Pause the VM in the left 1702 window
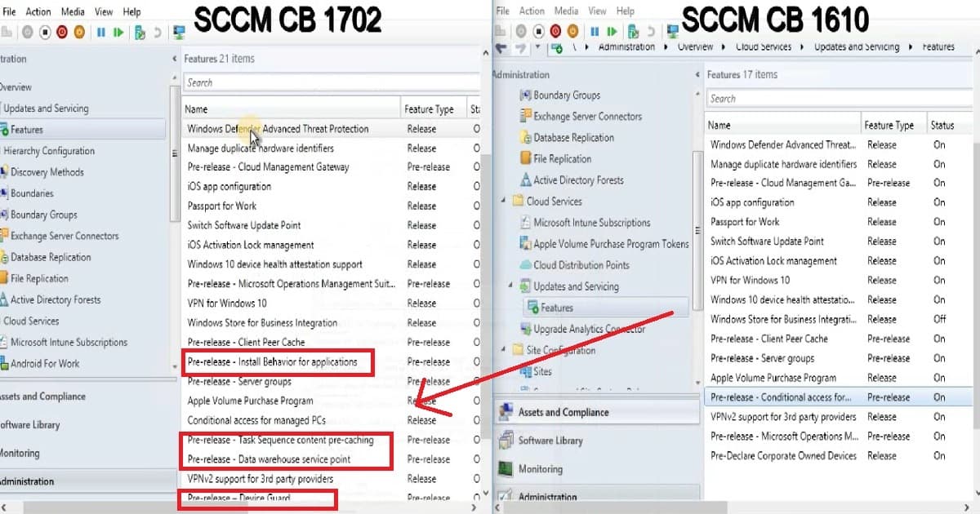This screenshot has height=514, width=980. tap(101, 32)
